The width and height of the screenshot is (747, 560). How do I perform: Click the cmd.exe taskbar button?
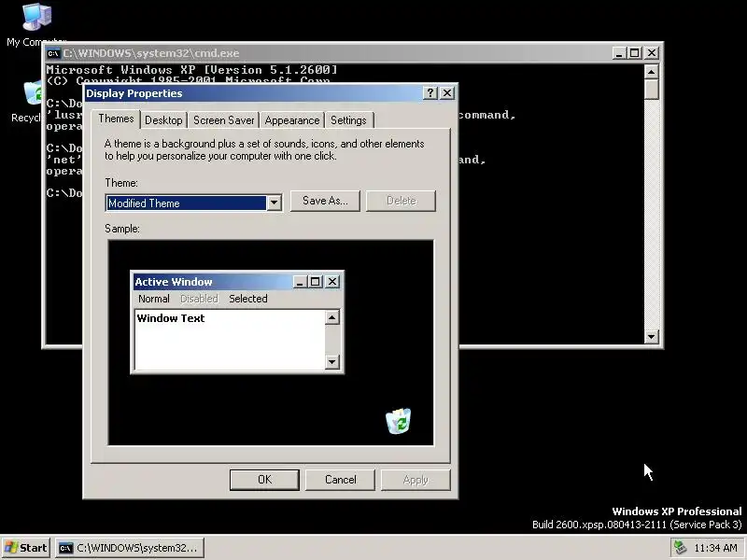[129, 548]
